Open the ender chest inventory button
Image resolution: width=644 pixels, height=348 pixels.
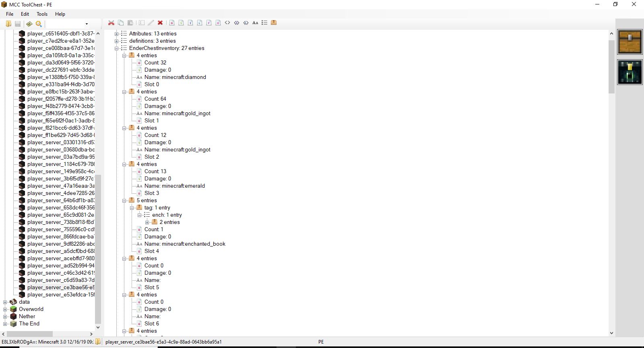[x=630, y=72]
